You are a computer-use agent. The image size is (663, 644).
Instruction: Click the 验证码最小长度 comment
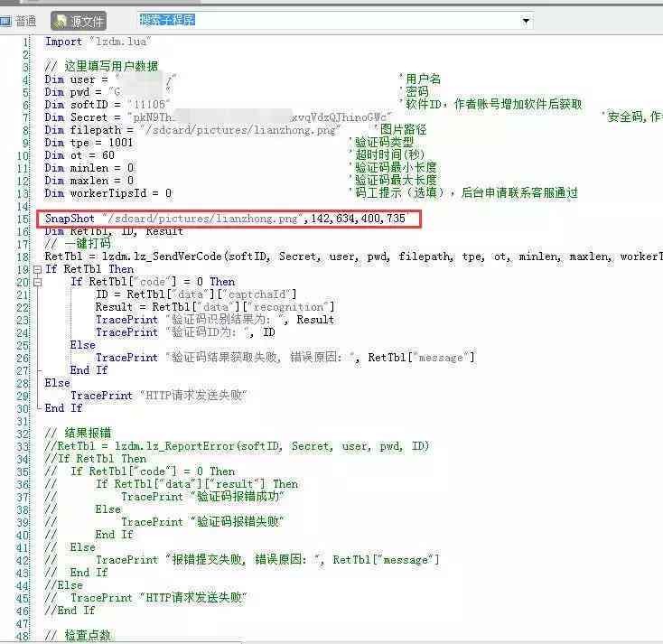[393, 167]
